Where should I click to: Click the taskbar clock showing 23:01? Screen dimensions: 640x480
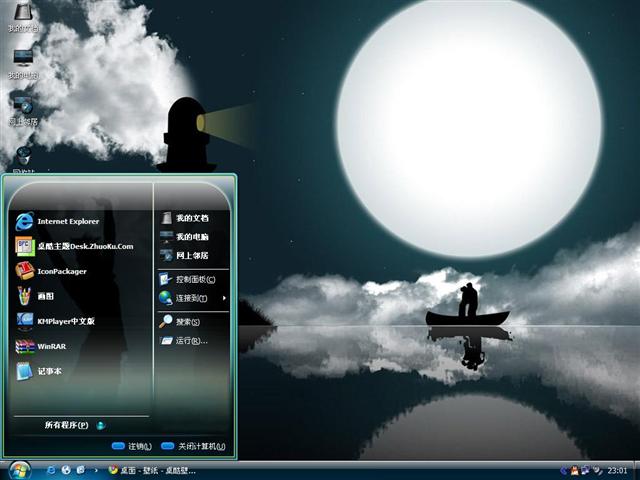616,470
